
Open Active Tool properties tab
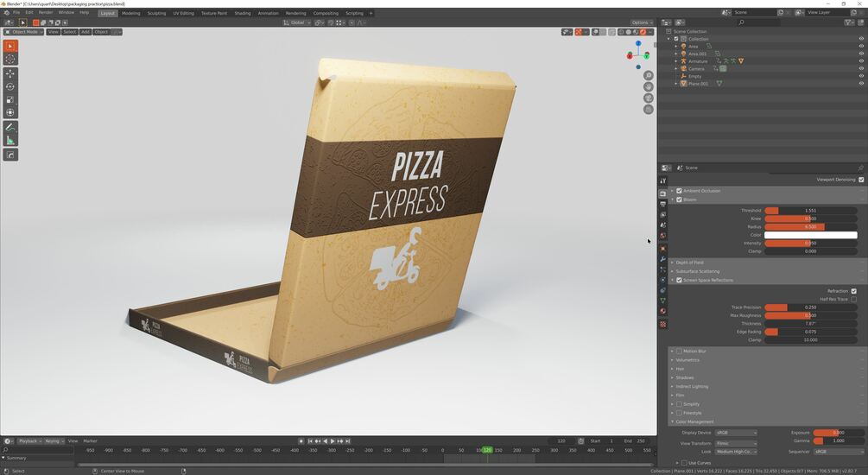pos(662,180)
